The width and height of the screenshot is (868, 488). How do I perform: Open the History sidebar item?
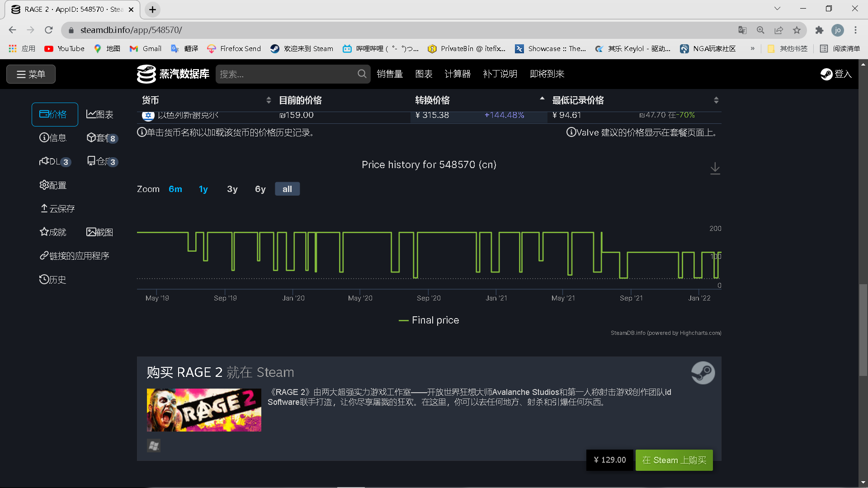tap(53, 280)
